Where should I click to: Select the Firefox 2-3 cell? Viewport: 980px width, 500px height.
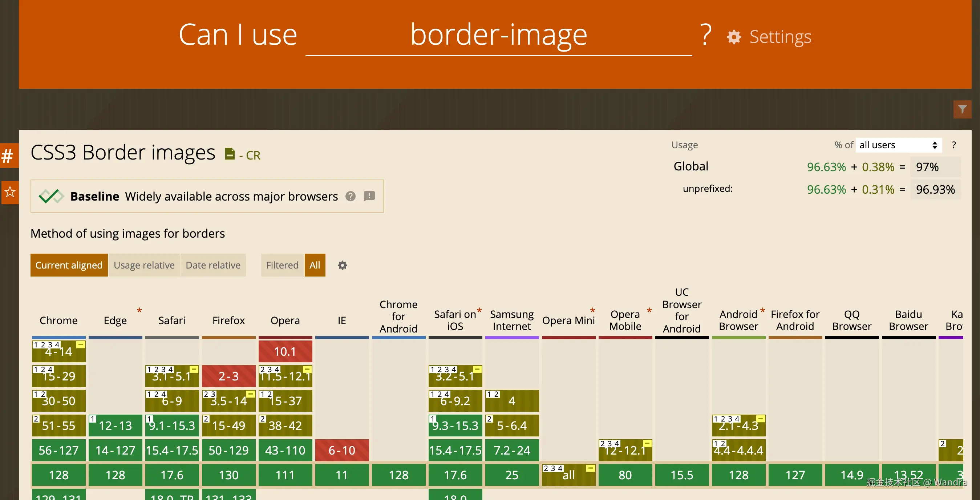(228, 376)
